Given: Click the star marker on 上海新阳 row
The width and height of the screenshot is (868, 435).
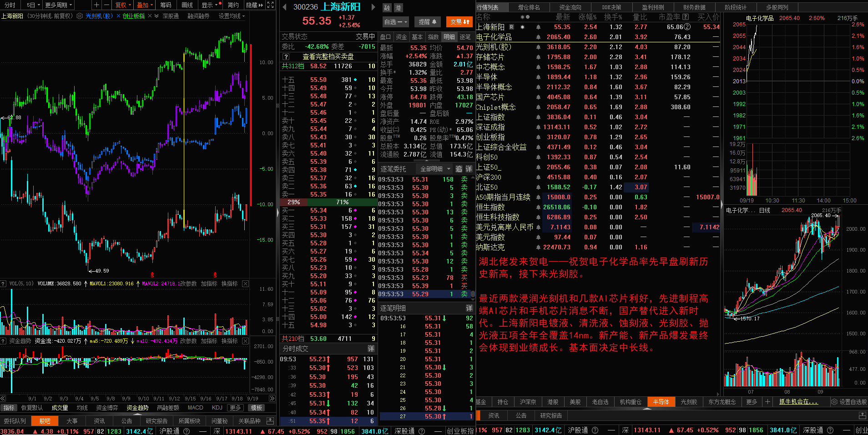Looking at the screenshot, I should point(522,27).
